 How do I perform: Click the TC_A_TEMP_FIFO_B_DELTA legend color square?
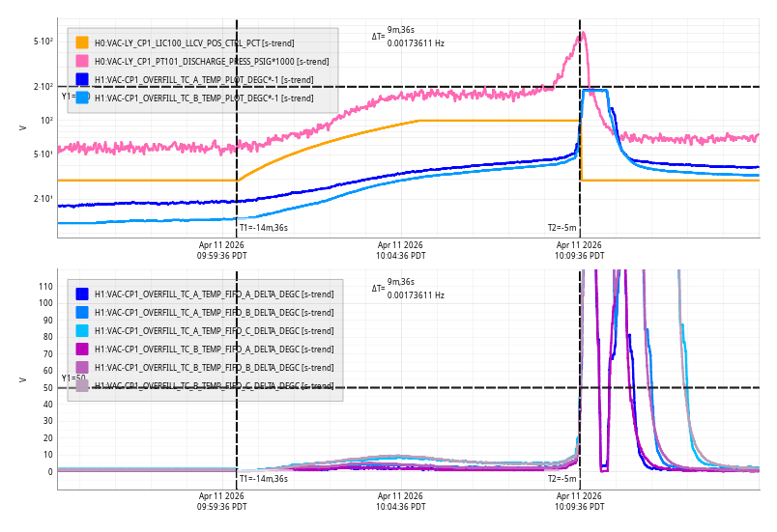(x=82, y=312)
